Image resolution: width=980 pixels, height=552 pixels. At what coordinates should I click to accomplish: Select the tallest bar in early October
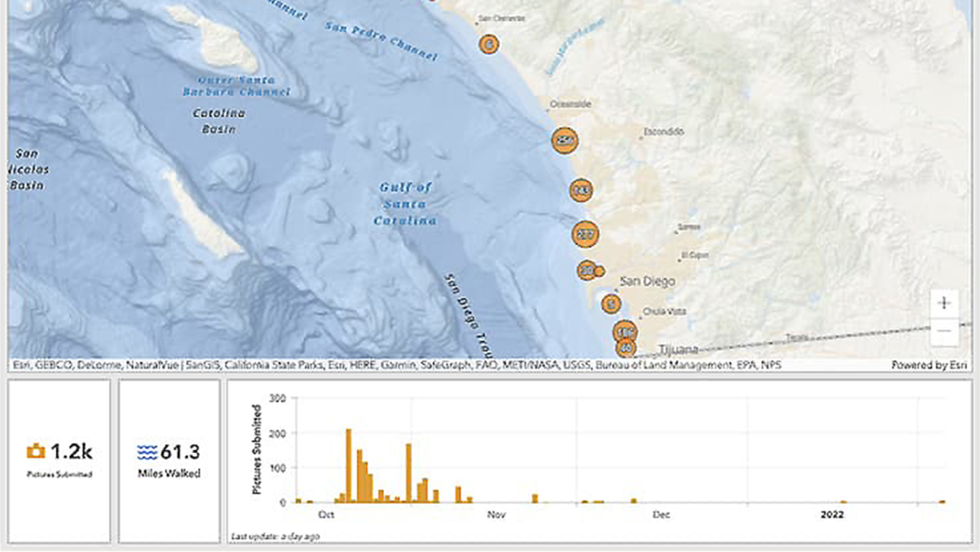348,466
